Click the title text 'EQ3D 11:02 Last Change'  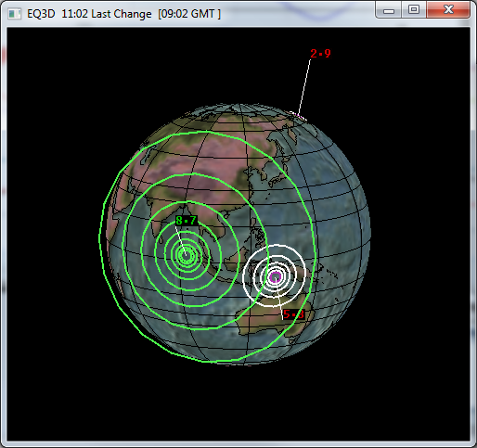89,14
